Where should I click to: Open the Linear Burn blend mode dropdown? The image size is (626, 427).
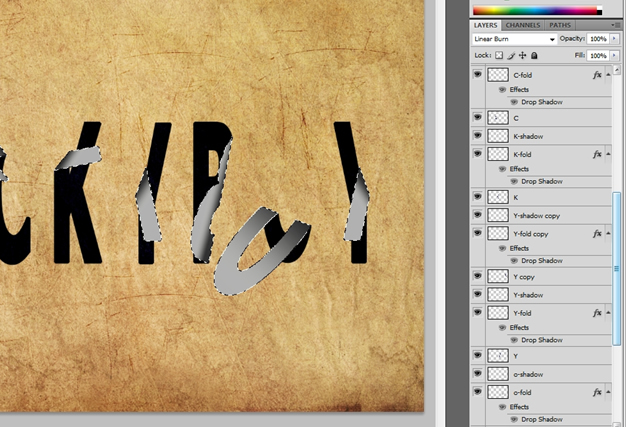tap(514, 39)
